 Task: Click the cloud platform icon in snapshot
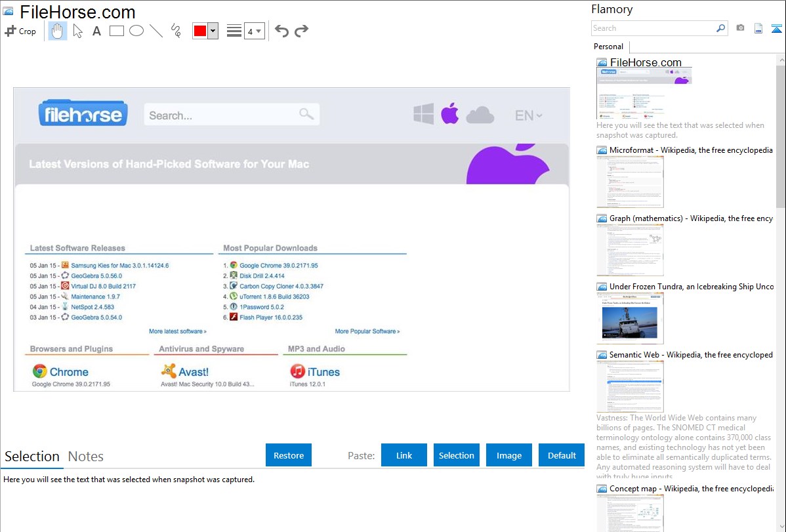coord(480,115)
